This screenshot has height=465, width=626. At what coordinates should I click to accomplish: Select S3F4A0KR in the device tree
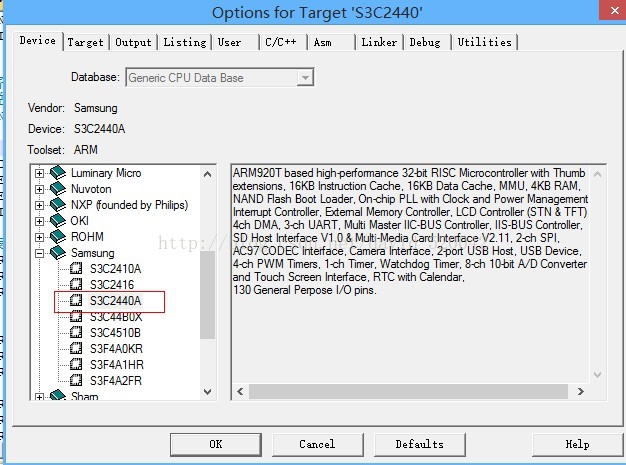point(116,348)
